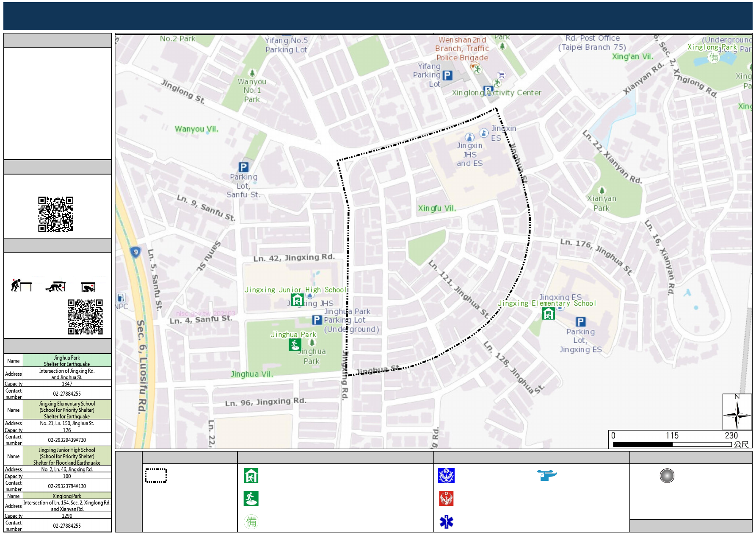
Task: Click the crawl-under-table earthquake drill icon
Action: click(56, 287)
